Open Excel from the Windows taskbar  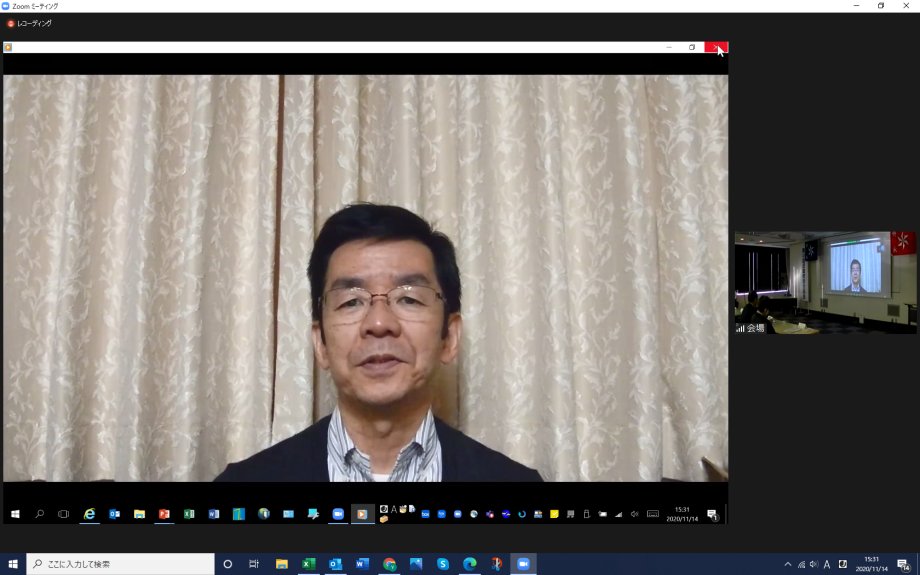(309, 564)
